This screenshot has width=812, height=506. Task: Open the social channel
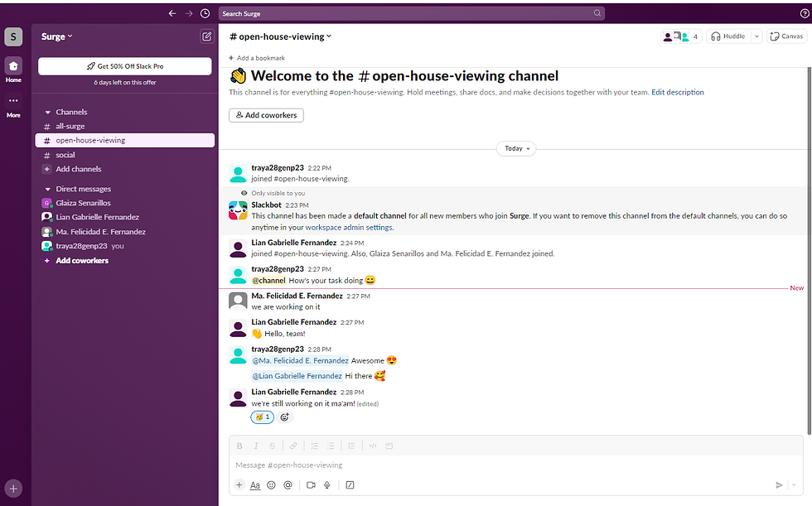click(x=125, y=155)
